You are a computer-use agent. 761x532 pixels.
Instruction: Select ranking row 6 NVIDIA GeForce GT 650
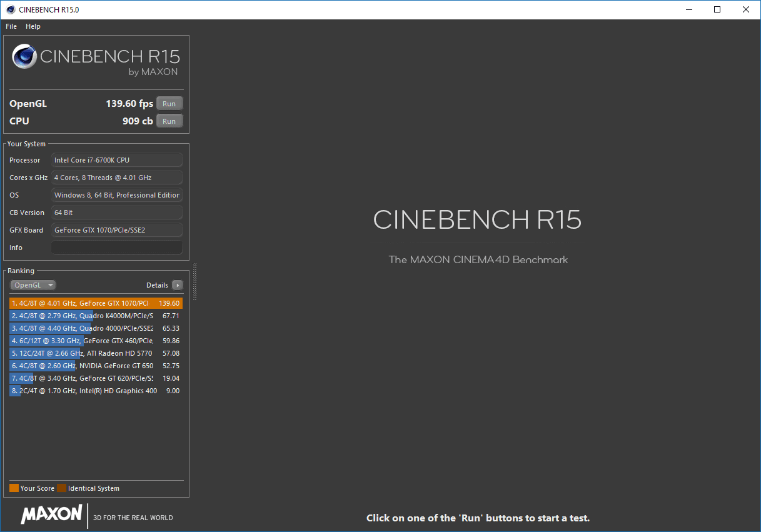96,366
